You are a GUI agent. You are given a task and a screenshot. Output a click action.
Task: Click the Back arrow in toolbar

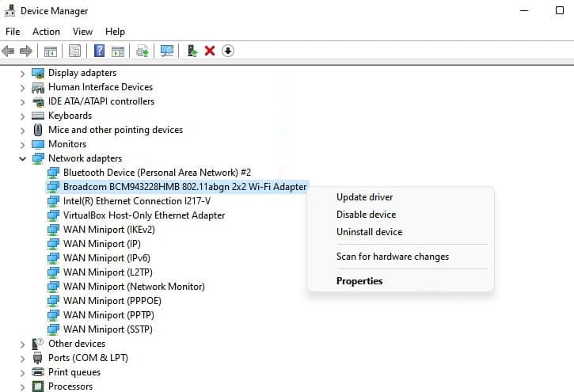click(x=9, y=51)
